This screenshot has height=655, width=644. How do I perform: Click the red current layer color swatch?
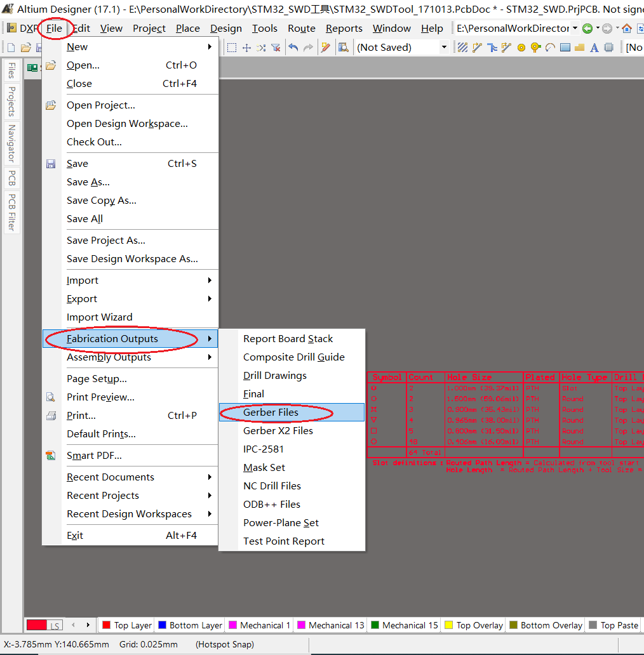(36, 625)
